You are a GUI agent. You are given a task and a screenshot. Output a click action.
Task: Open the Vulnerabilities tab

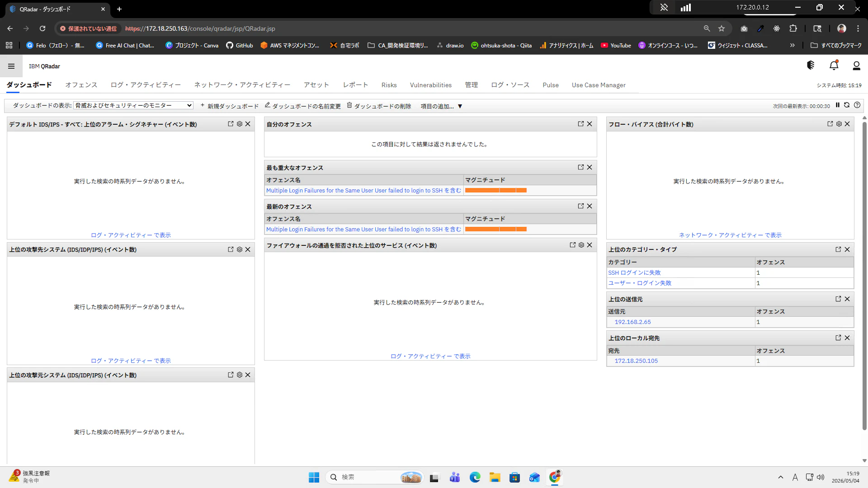click(431, 85)
